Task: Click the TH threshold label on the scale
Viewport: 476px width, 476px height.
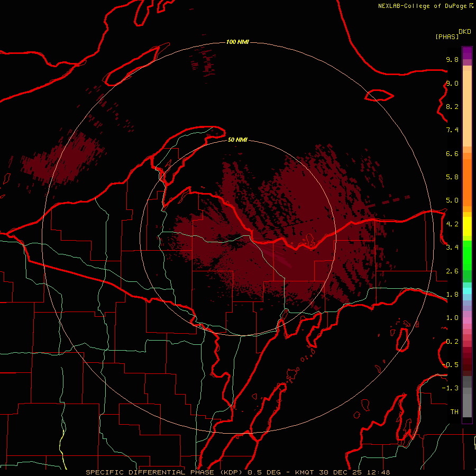Action: (454, 412)
